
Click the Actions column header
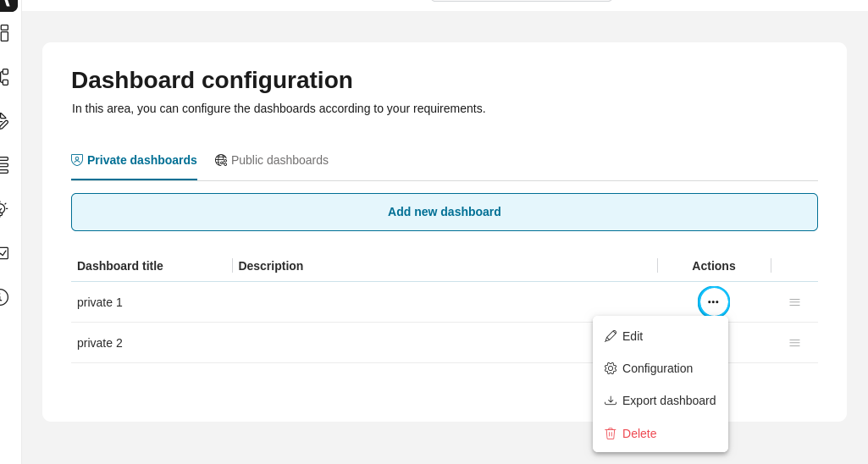pos(714,266)
